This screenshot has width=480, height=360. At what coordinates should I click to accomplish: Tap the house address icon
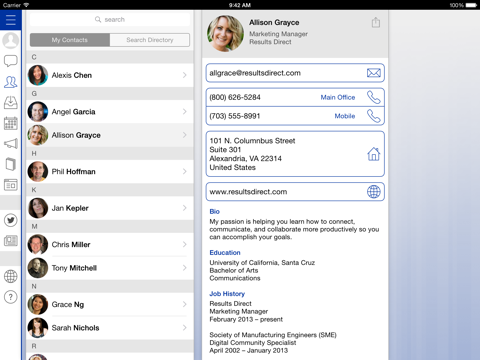(x=374, y=154)
